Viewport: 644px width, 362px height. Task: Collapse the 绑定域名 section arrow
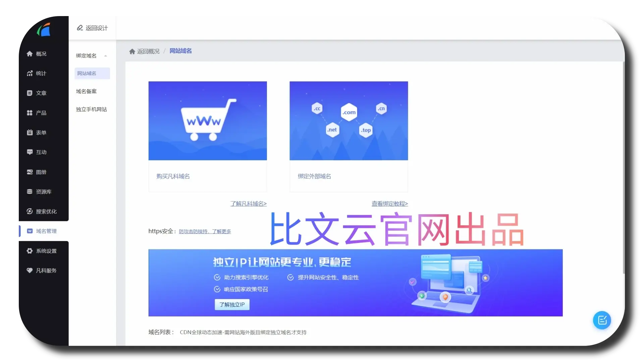coord(106,56)
